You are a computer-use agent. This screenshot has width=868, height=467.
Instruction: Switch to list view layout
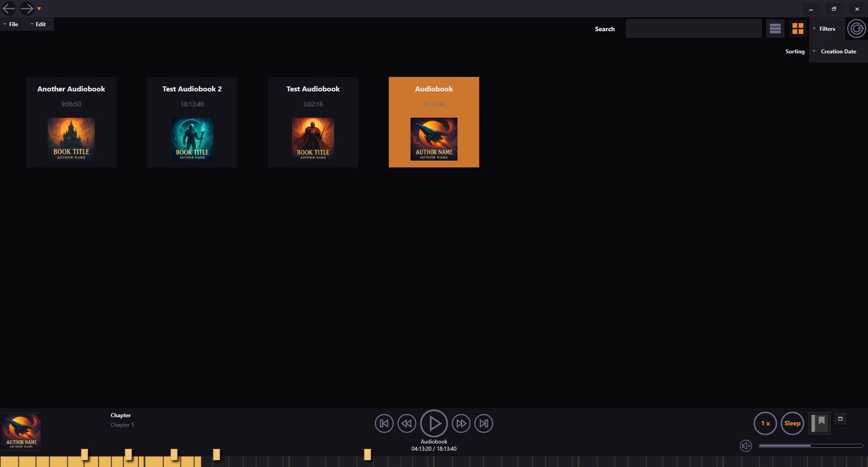point(775,28)
